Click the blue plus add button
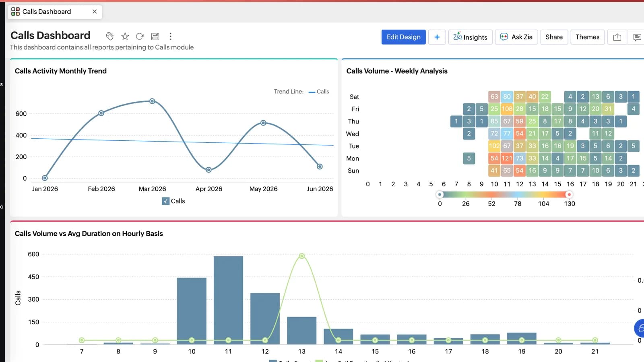Viewport: 644px width, 362px height. tap(437, 37)
